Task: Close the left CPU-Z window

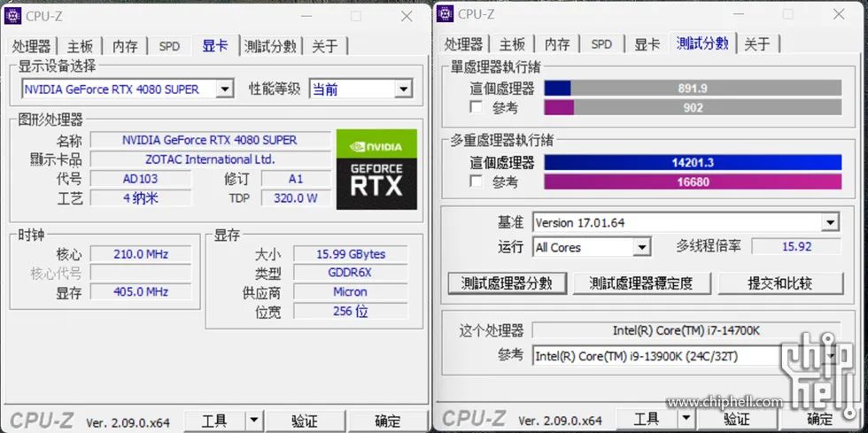Action: (407, 17)
